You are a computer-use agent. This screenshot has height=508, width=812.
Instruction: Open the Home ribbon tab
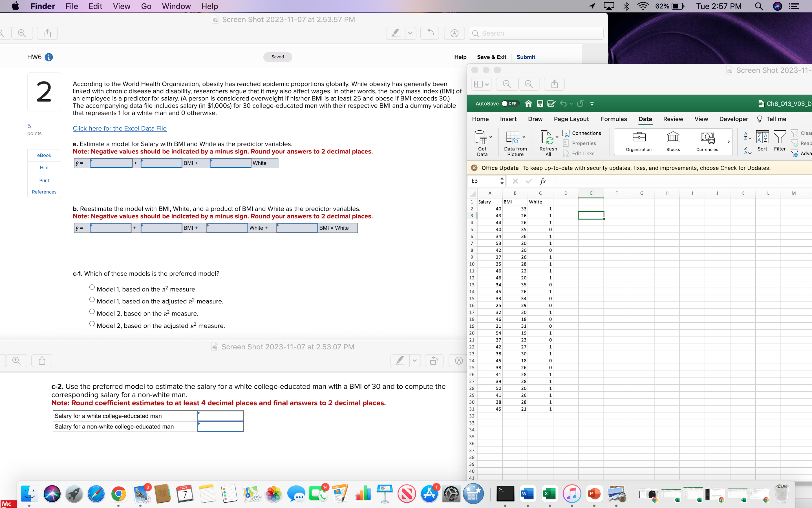click(480, 119)
